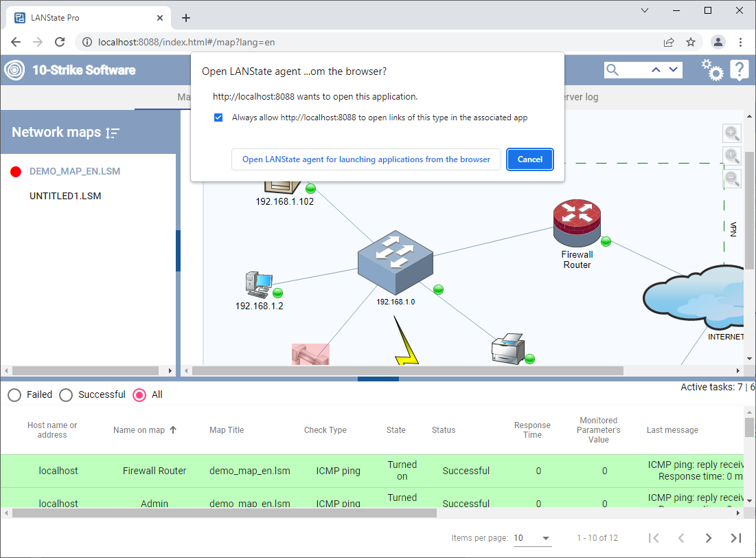Image resolution: width=756 pixels, height=558 pixels.
Task: Open Chrome's three-dot menu
Action: click(741, 42)
